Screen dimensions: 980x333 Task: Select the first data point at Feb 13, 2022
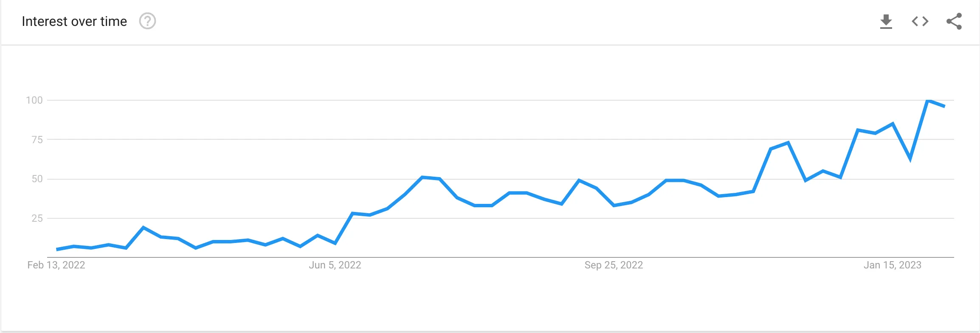(57, 249)
